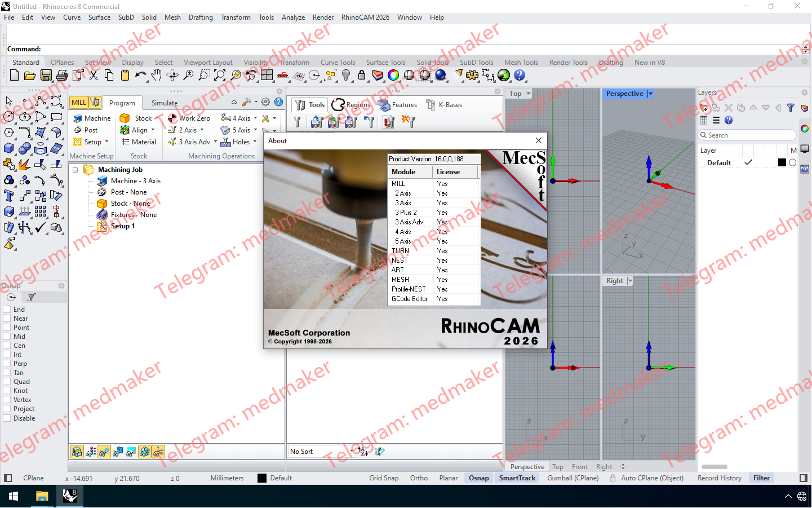Viewport: 812px width, 508px height.
Task: Switch to the Simulate tab
Action: click(164, 103)
